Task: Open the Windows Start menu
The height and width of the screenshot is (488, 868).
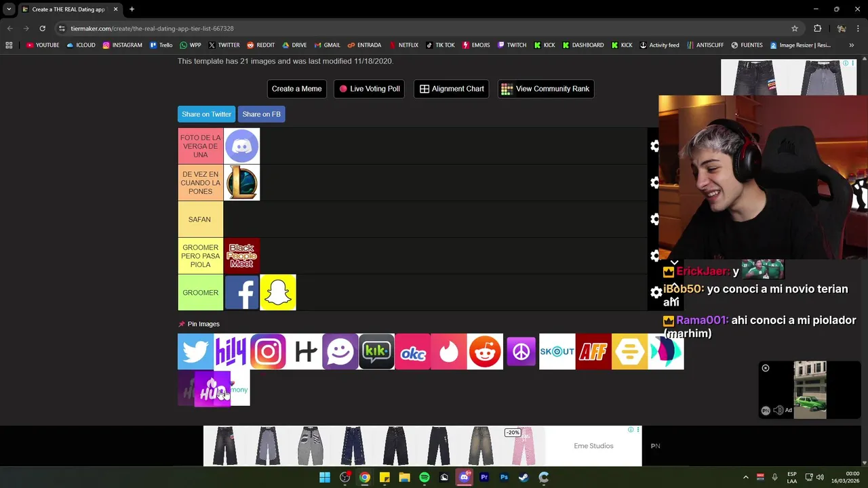Action: tap(325, 477)
